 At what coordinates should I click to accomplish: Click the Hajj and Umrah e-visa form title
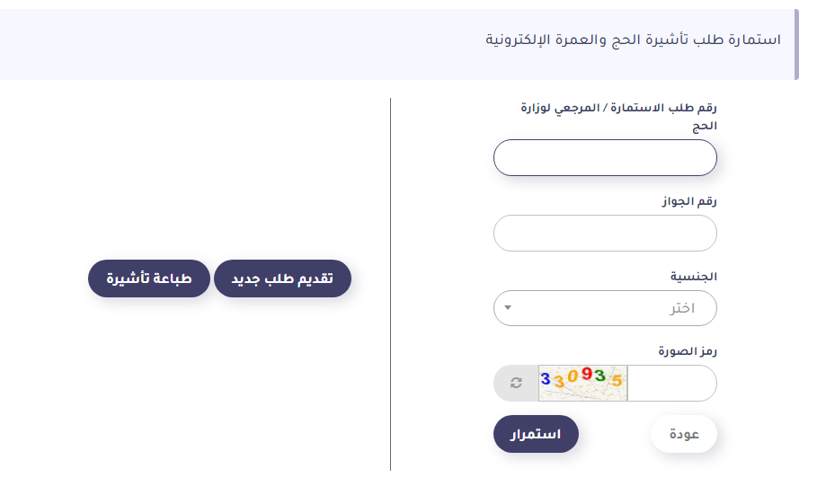click(633, 40)
